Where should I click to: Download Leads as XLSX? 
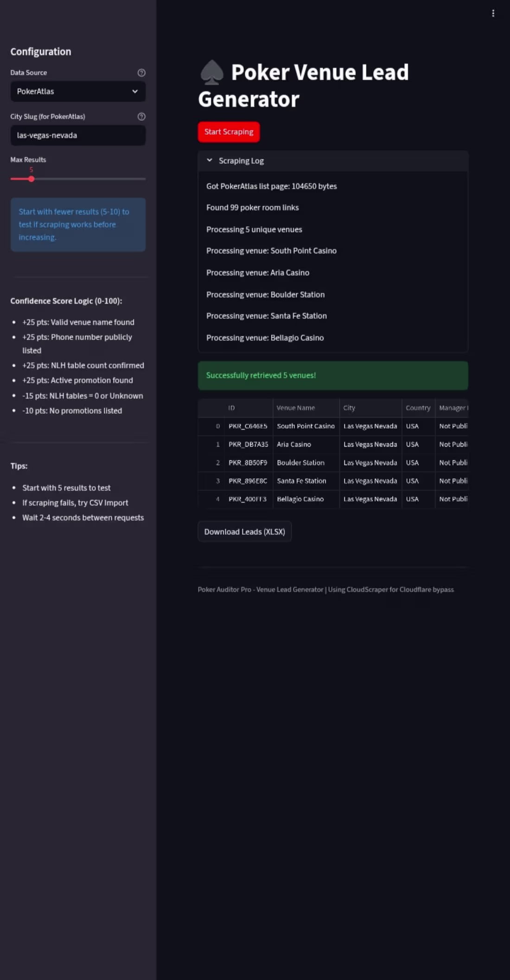click(x=244, y=532)
